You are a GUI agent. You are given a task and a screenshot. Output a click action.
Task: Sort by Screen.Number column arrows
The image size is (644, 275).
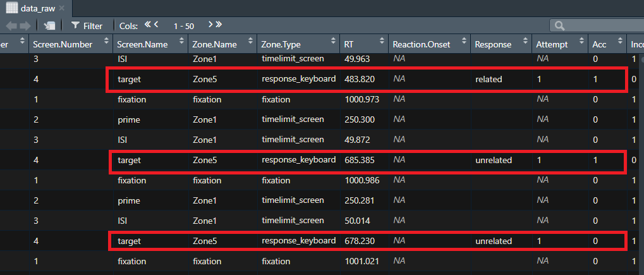(106, 41)
